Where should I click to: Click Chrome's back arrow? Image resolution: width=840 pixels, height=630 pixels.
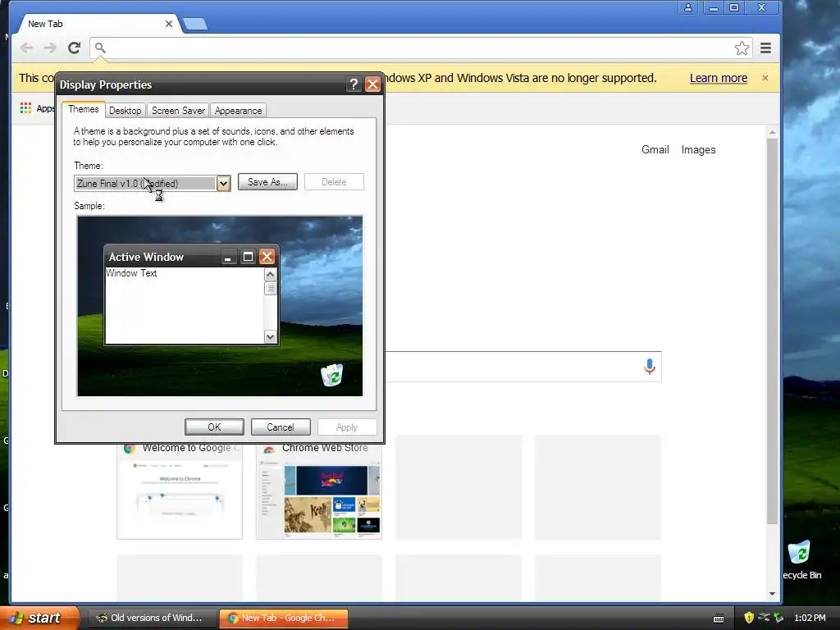[26, 48]
